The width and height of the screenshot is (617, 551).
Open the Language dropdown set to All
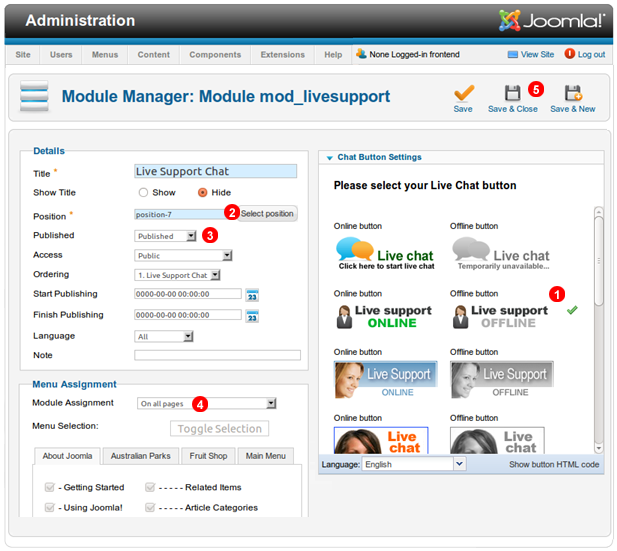point(164,337)
